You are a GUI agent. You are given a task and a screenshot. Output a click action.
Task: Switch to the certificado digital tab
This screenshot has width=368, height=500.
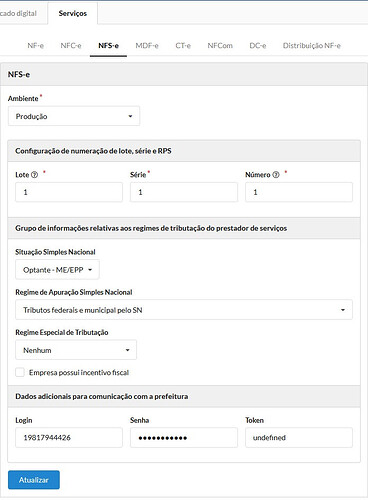click(18, 13)
